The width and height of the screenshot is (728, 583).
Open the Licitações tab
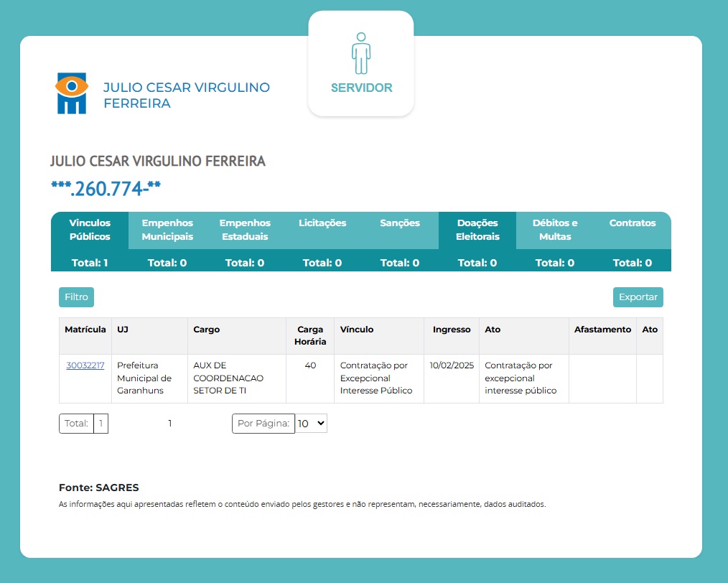point(322,223)
